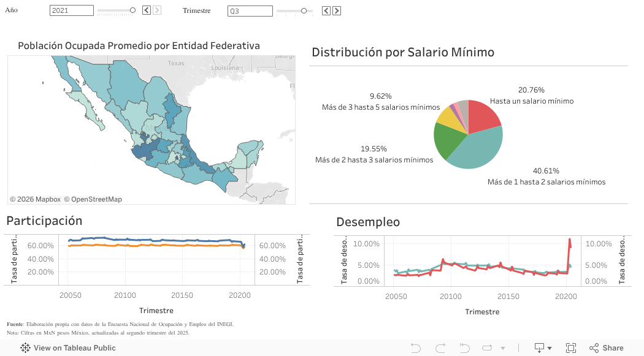Click the Trimestre slider handle

(304, 11)
